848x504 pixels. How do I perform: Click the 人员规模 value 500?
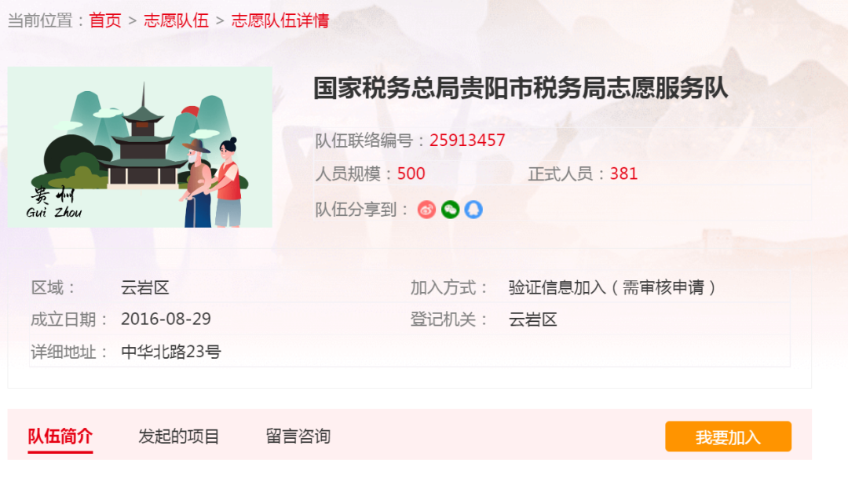[x=411, y=173]
